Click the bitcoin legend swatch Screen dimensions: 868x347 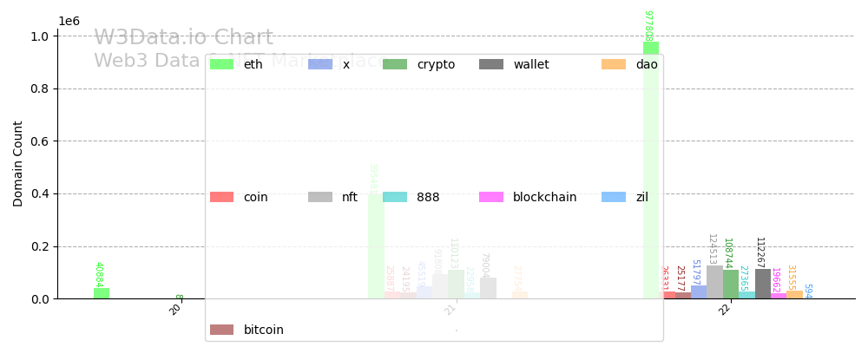tap(222, 330)
